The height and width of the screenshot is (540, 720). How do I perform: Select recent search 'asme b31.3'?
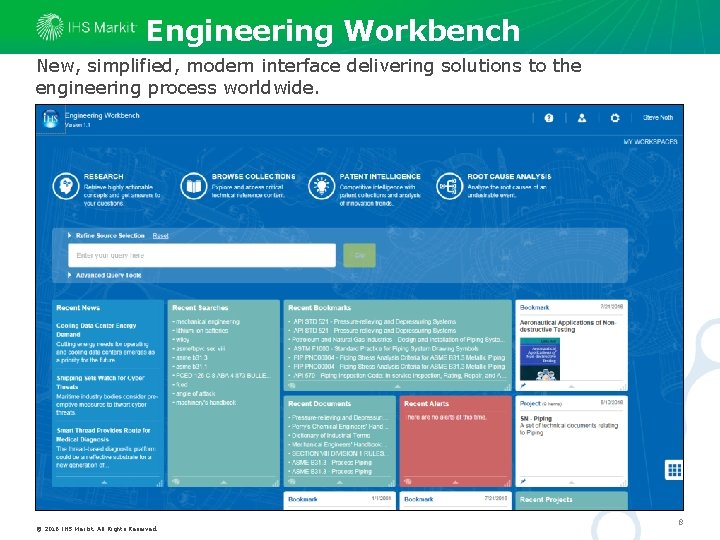tap(190, 357)
